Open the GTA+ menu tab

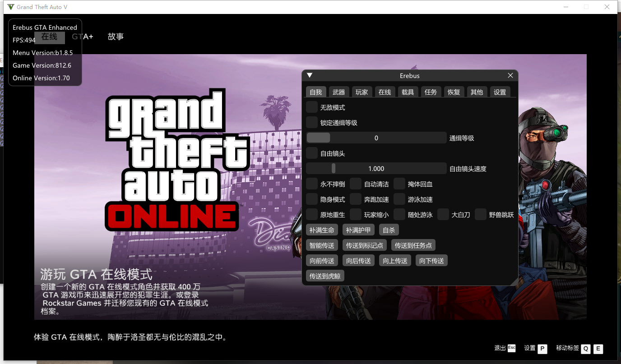[83, 37]
